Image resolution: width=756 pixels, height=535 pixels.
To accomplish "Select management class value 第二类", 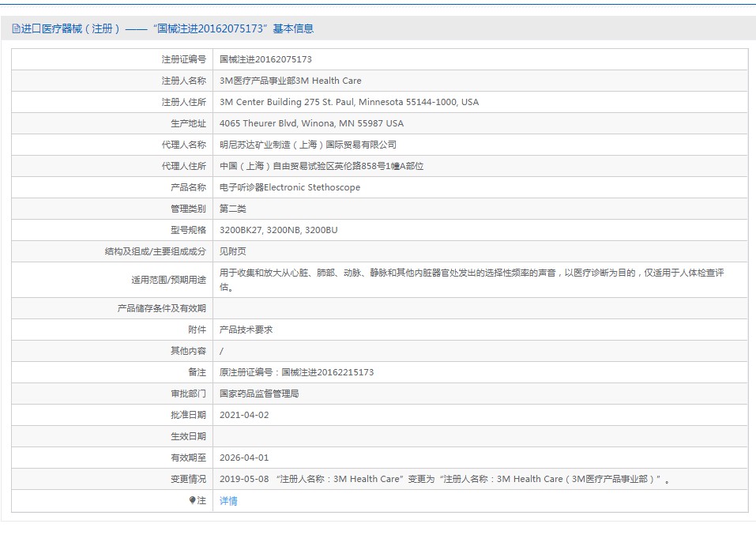I will coord(233,209).
